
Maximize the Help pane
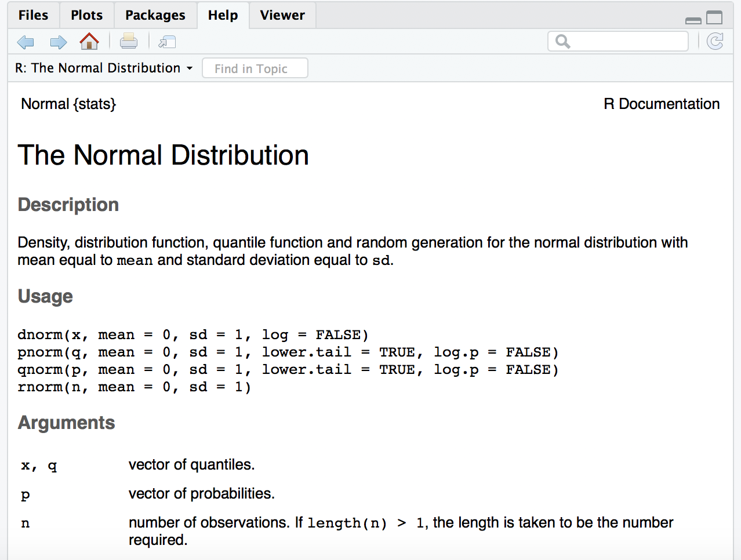tap(714, 18)
